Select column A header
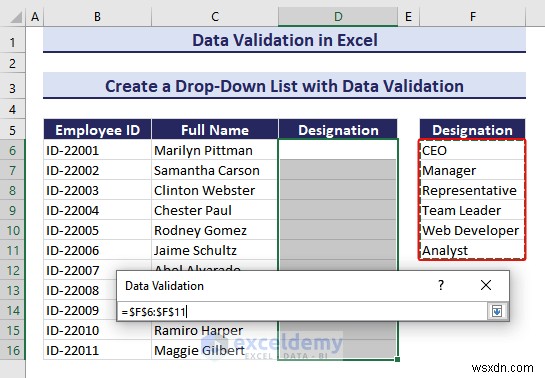Image resolution: width=545 pixels, height=378 pixels. coord(35,17)
